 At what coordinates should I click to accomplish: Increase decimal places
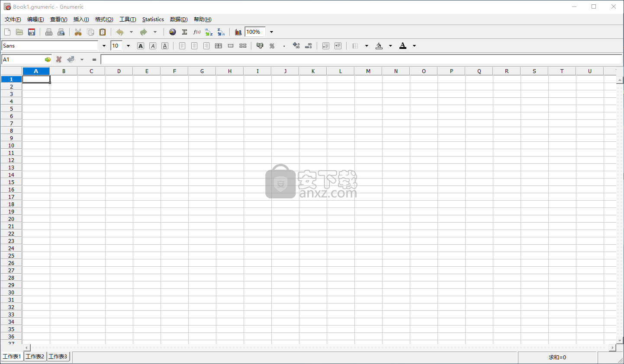point(296,46)
